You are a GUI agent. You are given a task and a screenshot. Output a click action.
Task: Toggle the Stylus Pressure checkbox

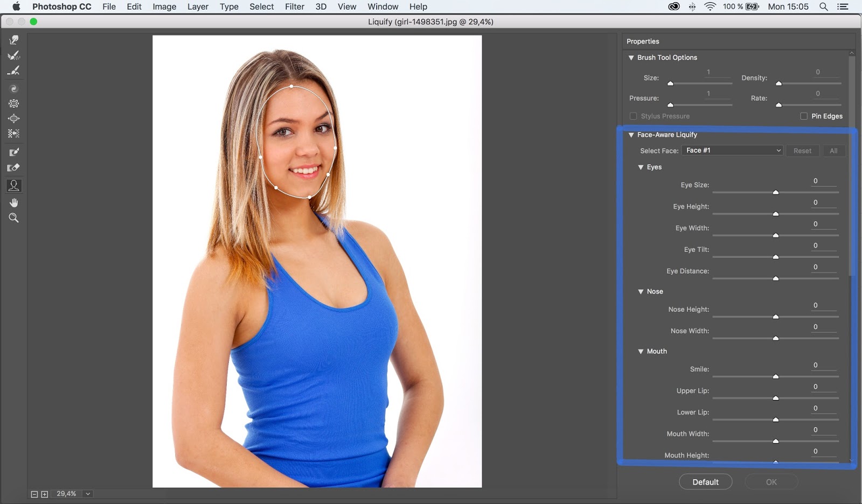coord(634,116)
